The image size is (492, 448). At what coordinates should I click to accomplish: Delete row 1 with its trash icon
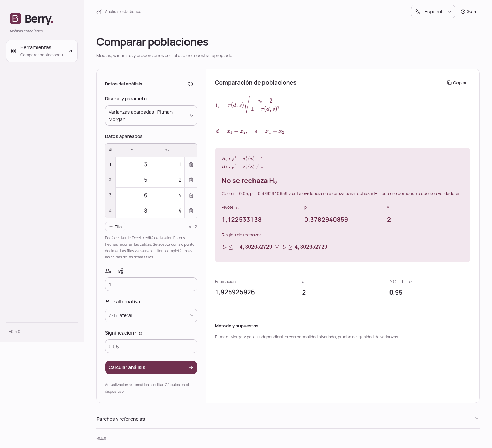191,165
